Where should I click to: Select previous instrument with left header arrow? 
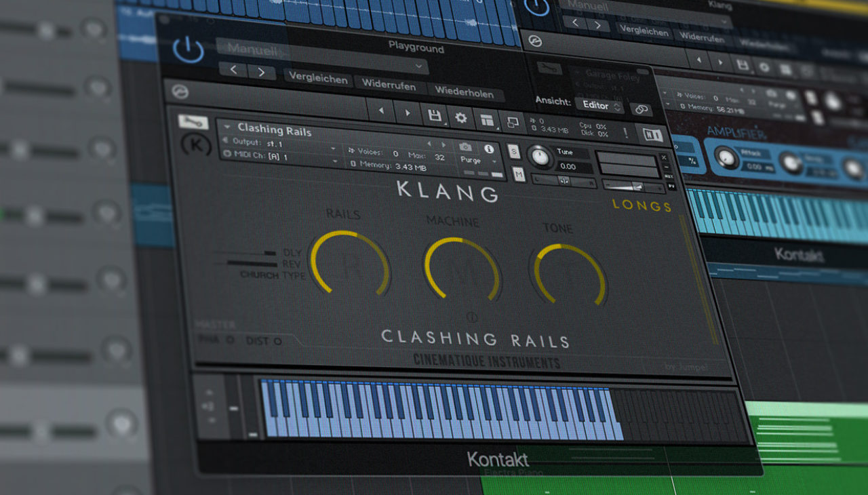point(429,144)
